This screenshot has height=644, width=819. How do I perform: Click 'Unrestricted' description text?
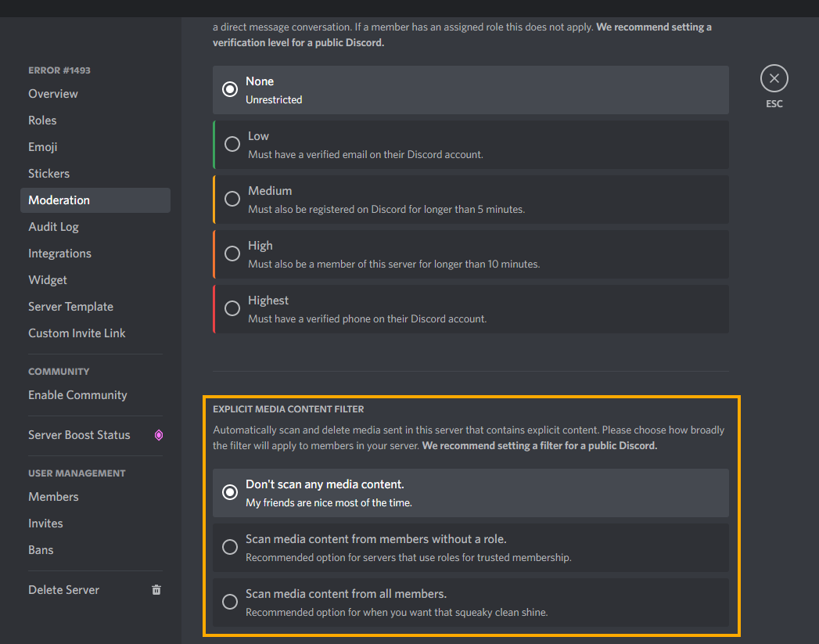tap(274, 99)
